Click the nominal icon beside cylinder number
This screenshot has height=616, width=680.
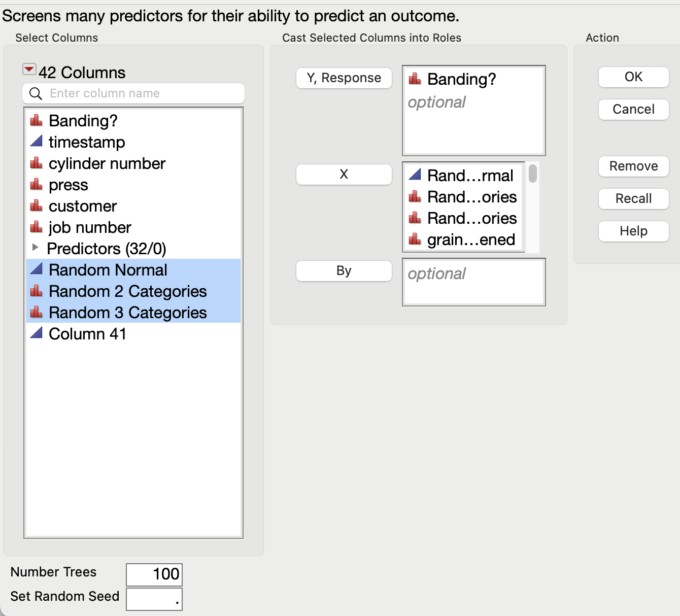(x=36, y=163)
